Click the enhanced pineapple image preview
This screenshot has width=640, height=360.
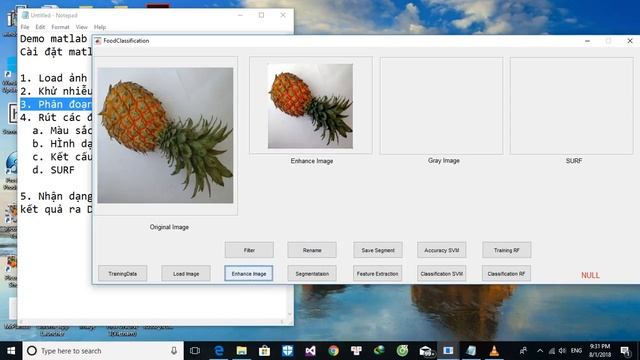click(310, 106)
